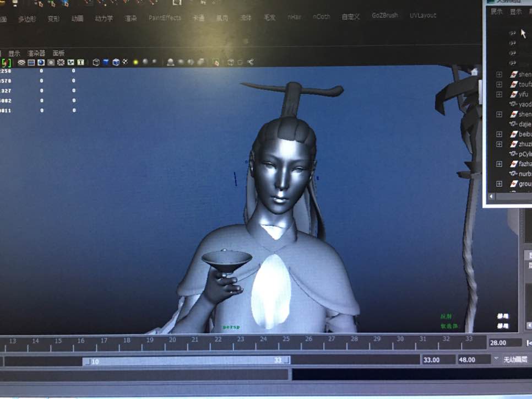Click the fazha node icon in outliner
Viewport: 532px width, 399px height.
pyautogui.click(x=514, y=164)
